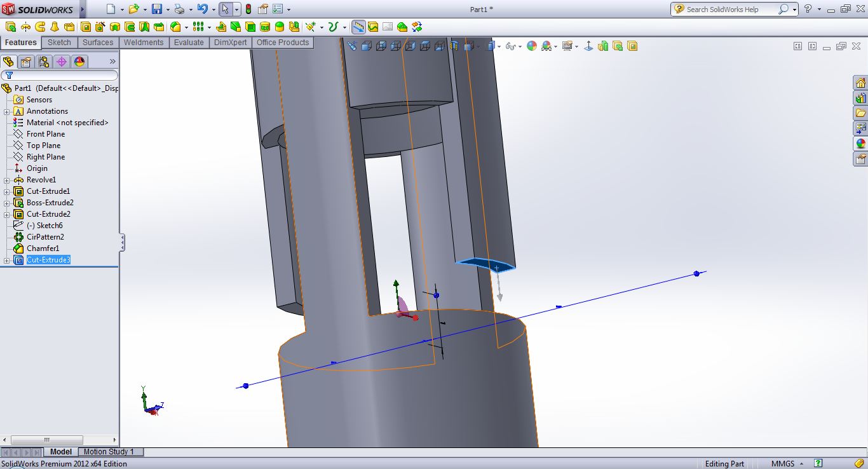Toggle the Select arrow tool

point(225,9)
